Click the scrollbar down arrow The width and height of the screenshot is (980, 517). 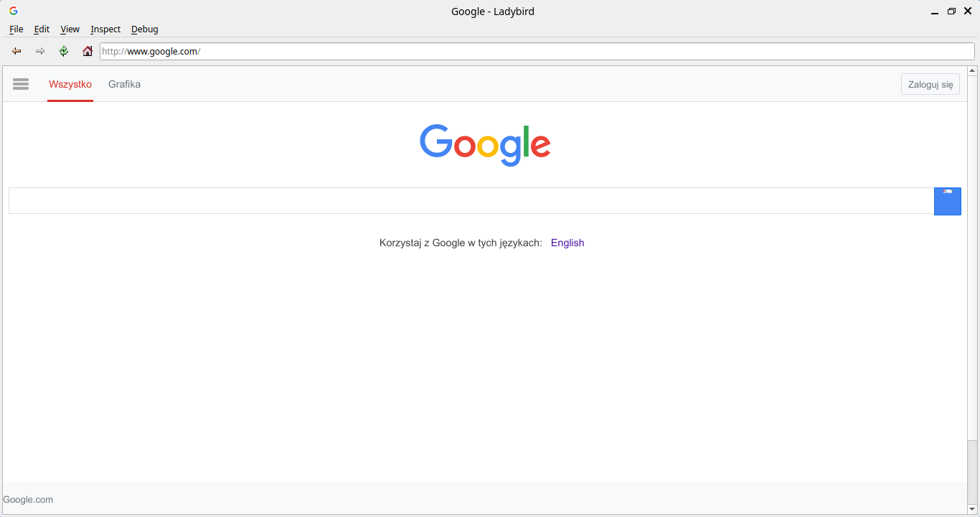[x=973, y=510]
